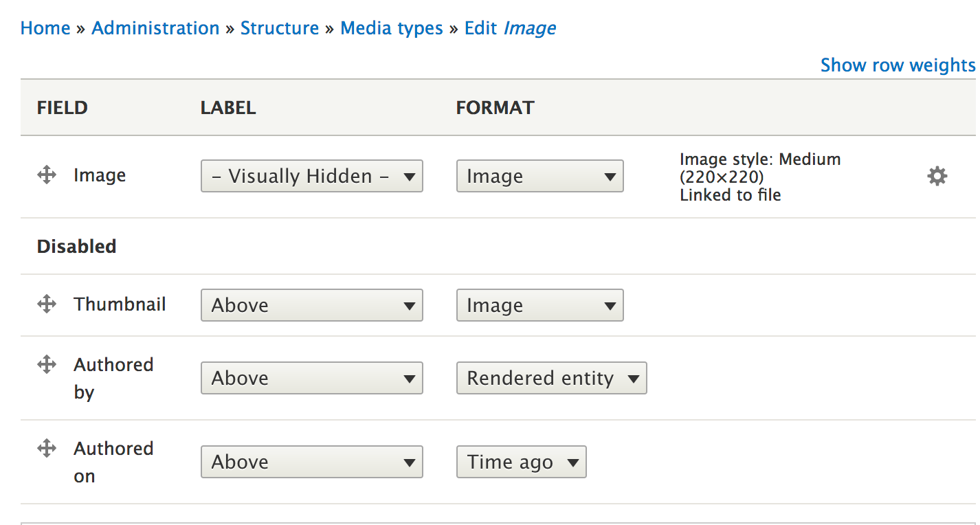980x525 pixels.
Task: Open the Thumbnail label dropdown showing Above
Action: (x=311, y=305)
